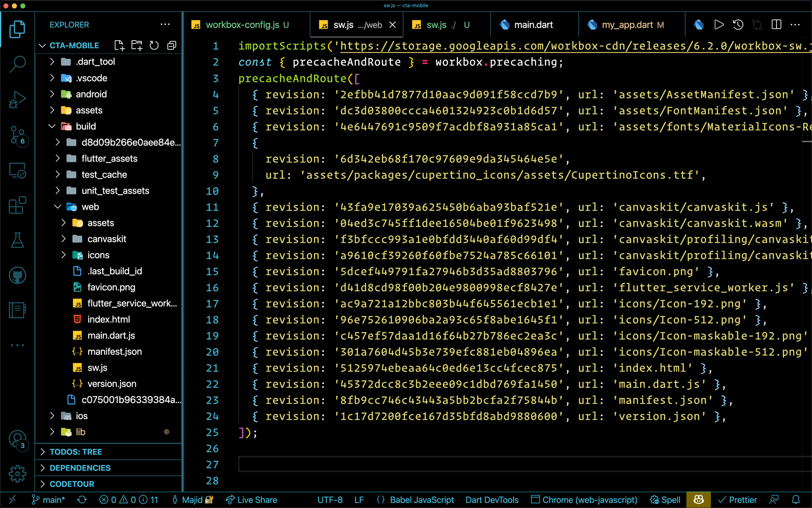Click Live Share in status bar
Image resolution: width=812 pixels, height=508 pixels.
[x=251, y=500]
